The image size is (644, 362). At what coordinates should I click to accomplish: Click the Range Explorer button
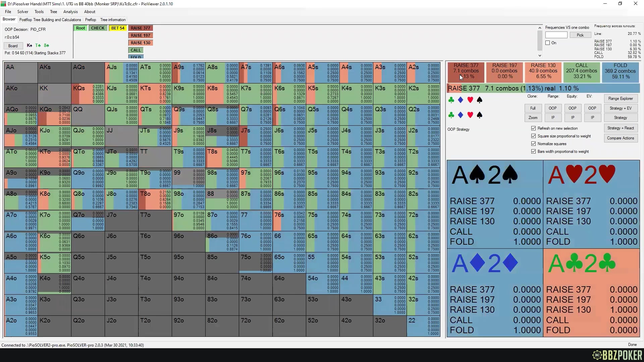coord(621,99)
